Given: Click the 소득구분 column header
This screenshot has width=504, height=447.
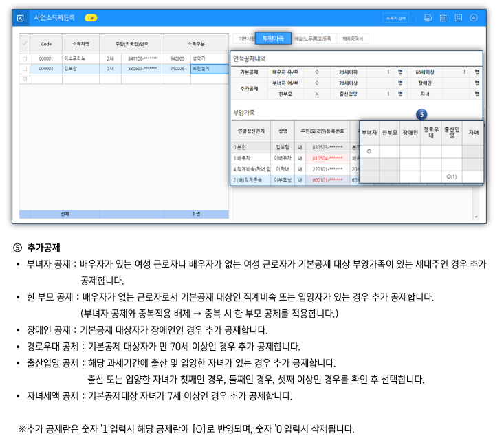Looking at the screenshot, I should click(x=196, y=44).
